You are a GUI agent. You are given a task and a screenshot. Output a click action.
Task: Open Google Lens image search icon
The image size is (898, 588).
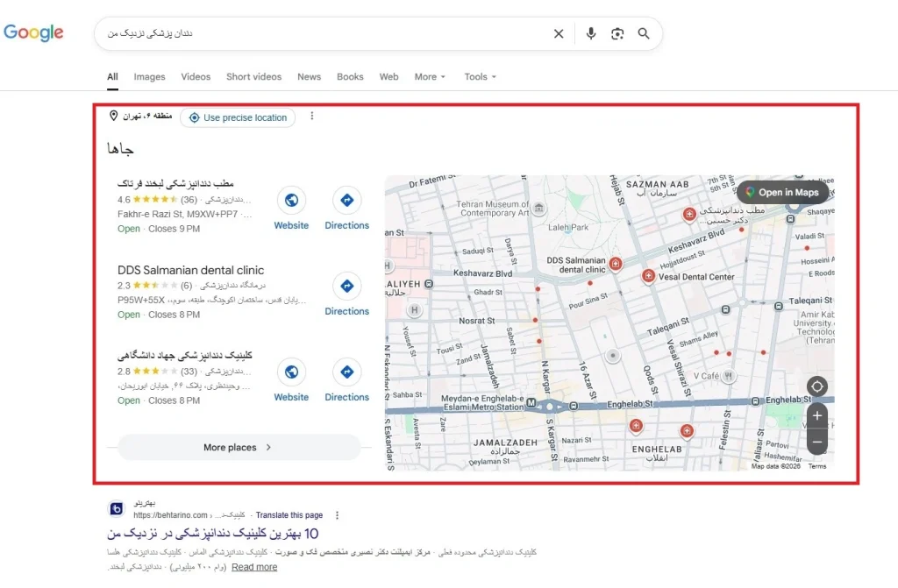tap(616, 34)
